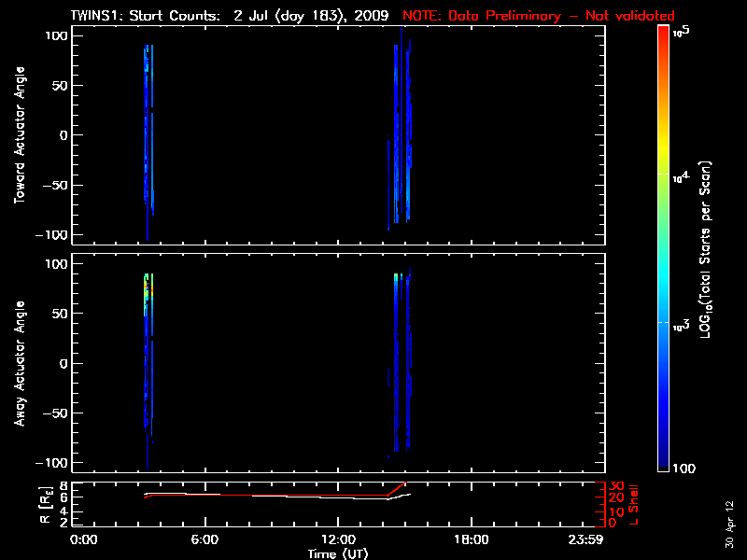The width and height of the screenshot is (747, 560).
Task: Click the dark blue bottom of color bar
Action: tap(663, 462)
